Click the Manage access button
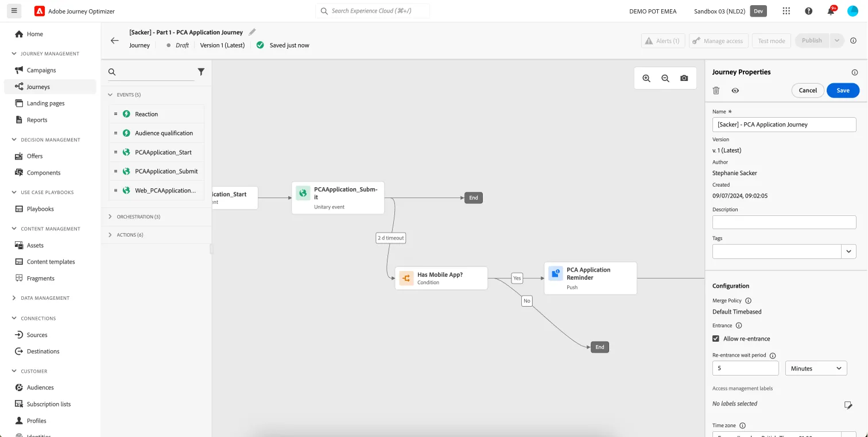Image resolution: width=868 pixels, height=437 pixels. point(718,41)
